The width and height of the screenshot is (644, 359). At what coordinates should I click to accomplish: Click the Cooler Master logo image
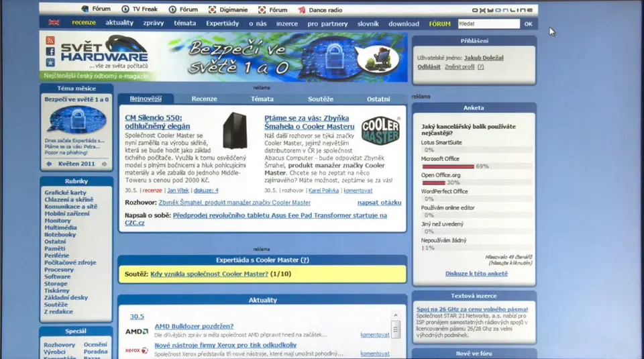click(x=380, y=131)
